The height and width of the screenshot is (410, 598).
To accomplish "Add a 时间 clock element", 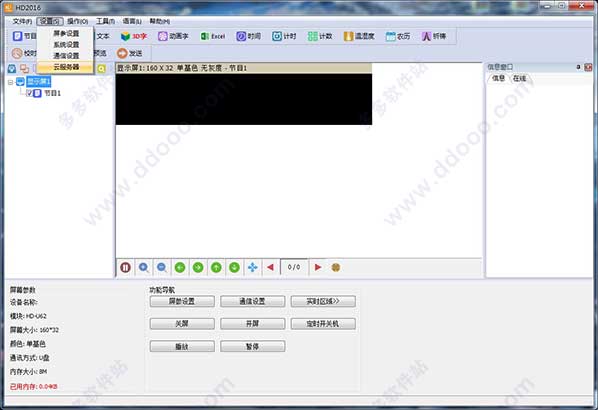I will coord(249,36).
